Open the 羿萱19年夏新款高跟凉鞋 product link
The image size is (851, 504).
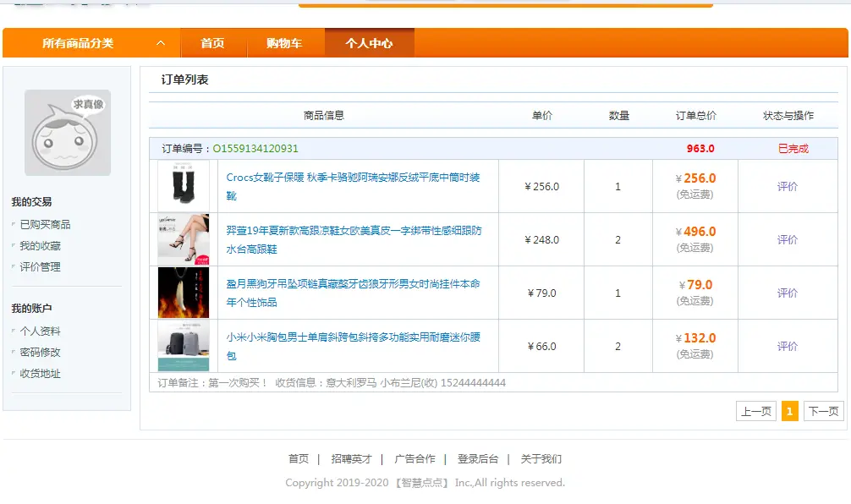pyautogui.click(x=354, y=239)
